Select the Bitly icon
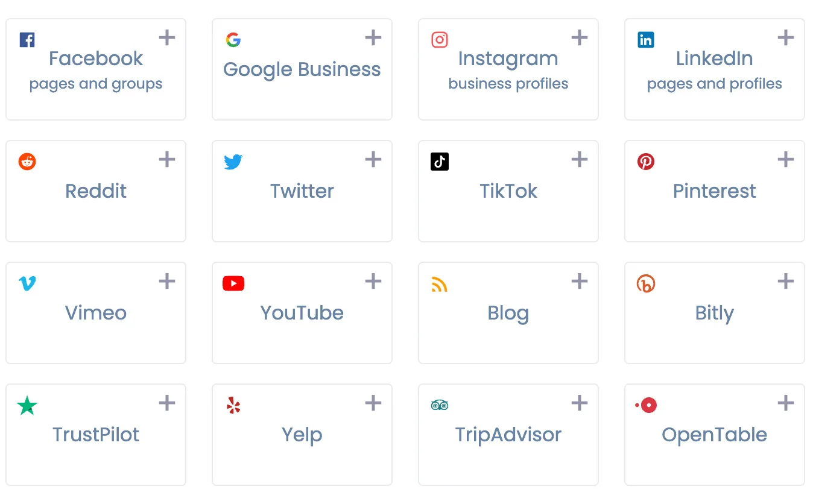 (646, 283)
